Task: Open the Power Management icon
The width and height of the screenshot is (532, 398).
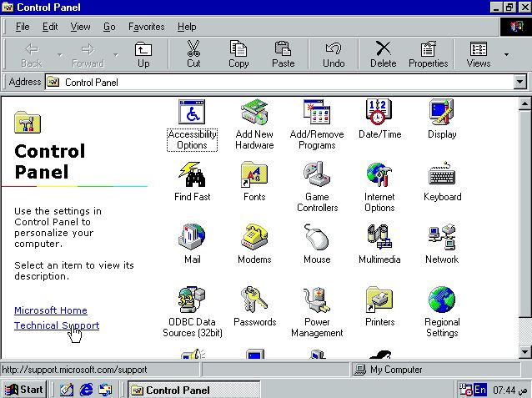Action: [317, 300]
